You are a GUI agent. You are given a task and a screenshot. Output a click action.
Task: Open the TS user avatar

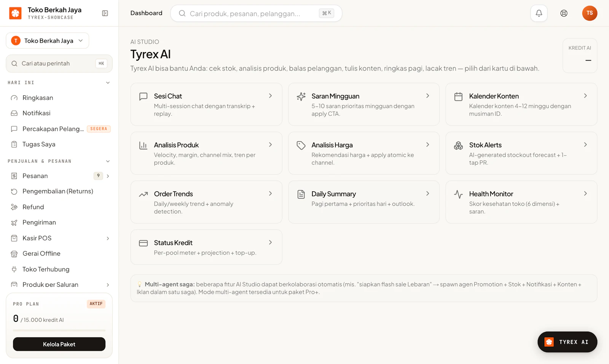tap(590, 13)
